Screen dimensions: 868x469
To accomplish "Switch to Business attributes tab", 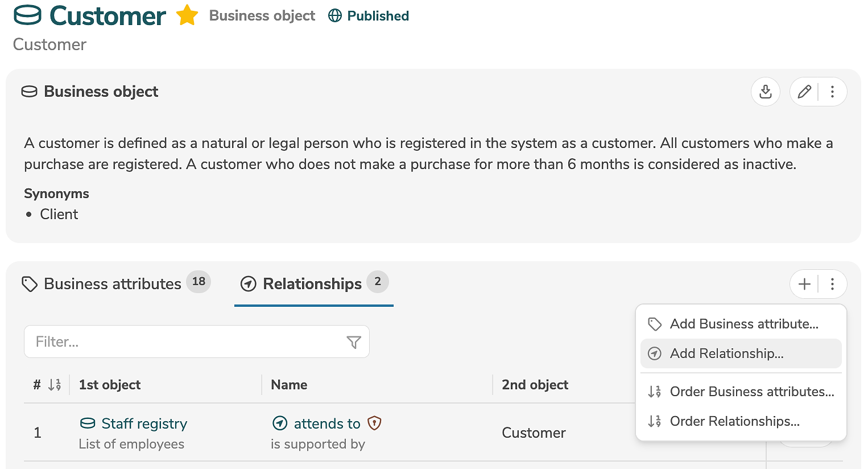I will [113, 283].
